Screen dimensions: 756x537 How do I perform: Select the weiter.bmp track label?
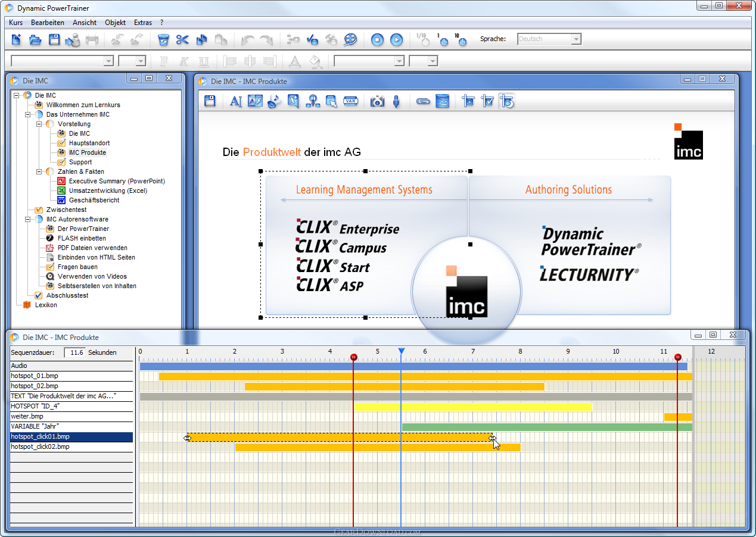pyautogui.click(x=71, y=417)
